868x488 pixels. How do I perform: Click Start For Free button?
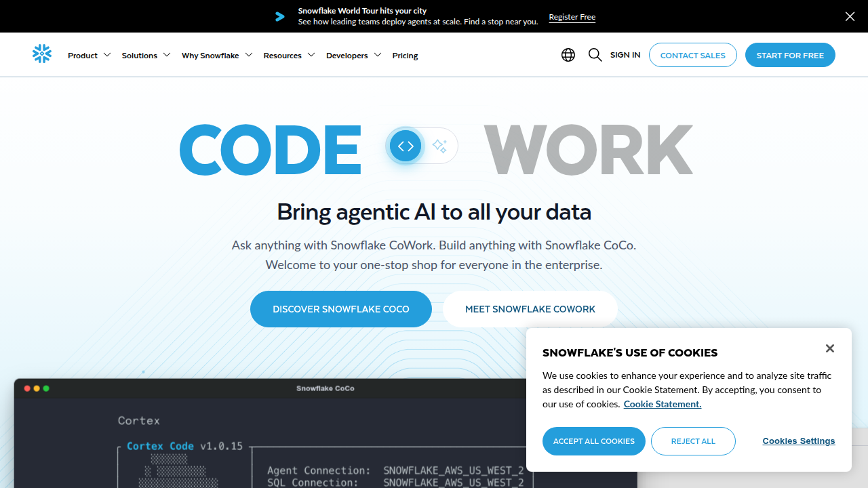[790, 55]
